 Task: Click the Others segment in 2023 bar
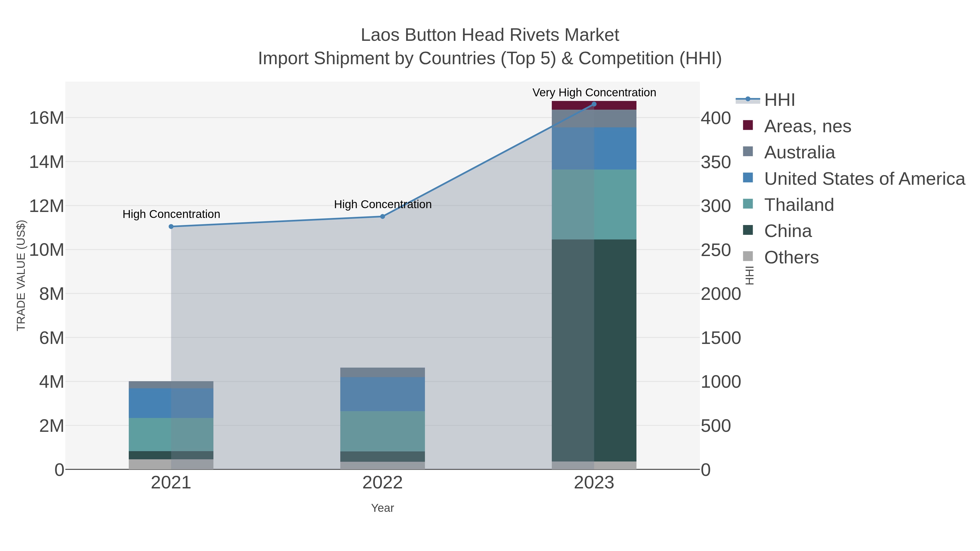click(x=594, y=466)
